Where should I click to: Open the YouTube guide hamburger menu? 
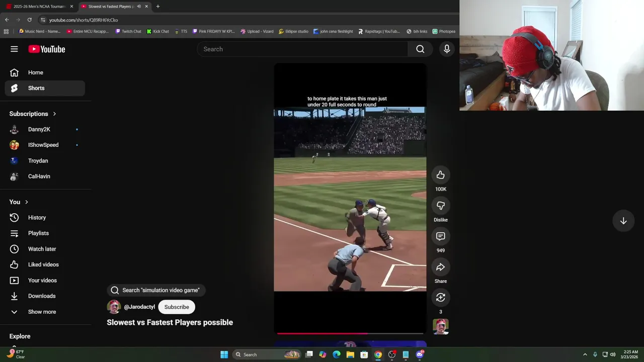[14, 49]
